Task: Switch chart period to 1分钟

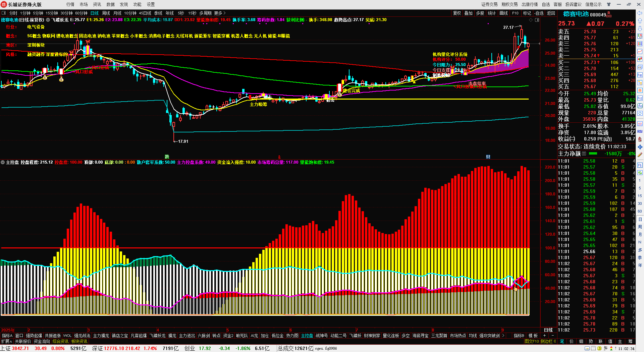Action: coord(25,13)
